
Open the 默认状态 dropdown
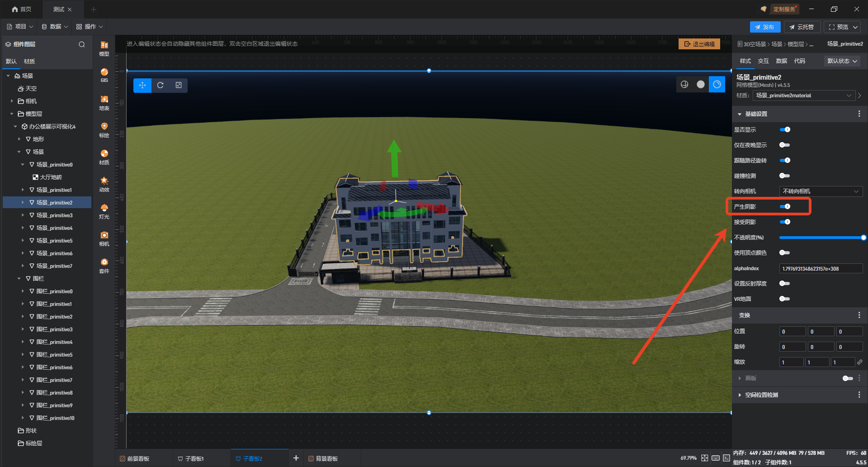tap(842, 61)
